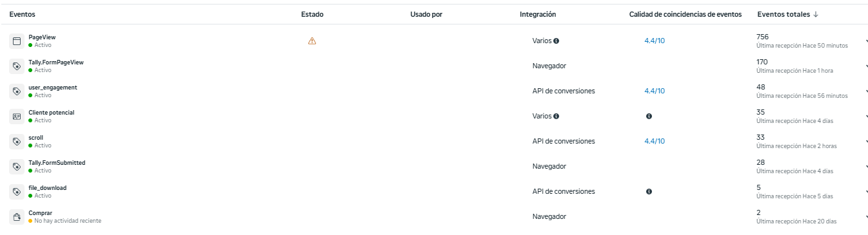Click info icon next to Cliente potencial Varios
Screen dimensions: 868x235
pos(556,116)
